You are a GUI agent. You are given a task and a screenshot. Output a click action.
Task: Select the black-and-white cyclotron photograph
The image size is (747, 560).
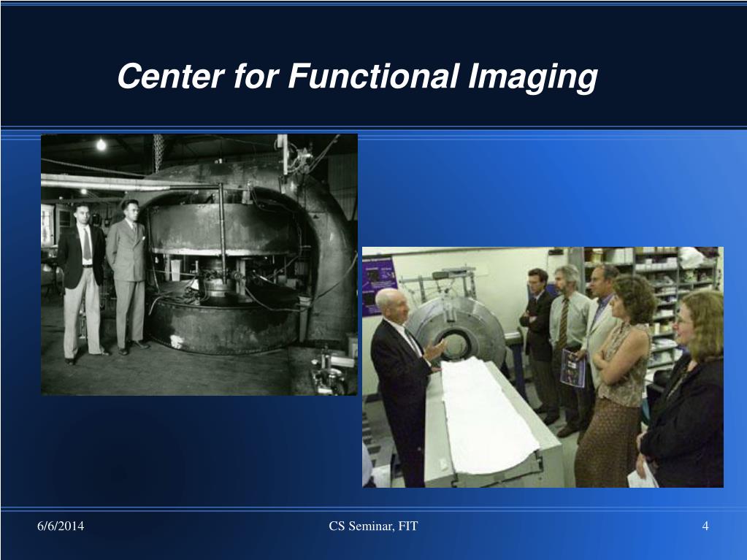199,264
